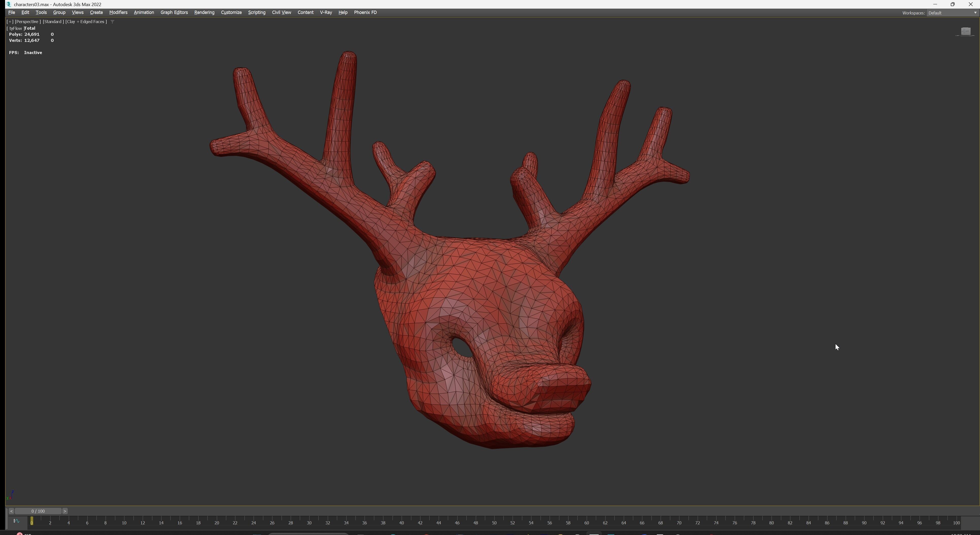Image resolution: width=980 pixels, height=535 pixels.
Task: Step to the previous frame arrow
Action: tap(11, 511)
